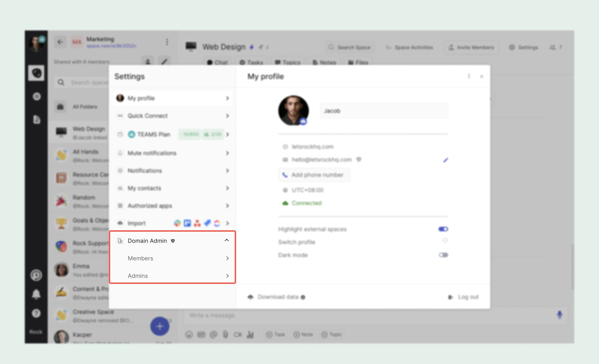The height and width of the screenshot is (364, 599).
Task: Open the spaces view in the left sidebar
Action: tap(37, 73)
